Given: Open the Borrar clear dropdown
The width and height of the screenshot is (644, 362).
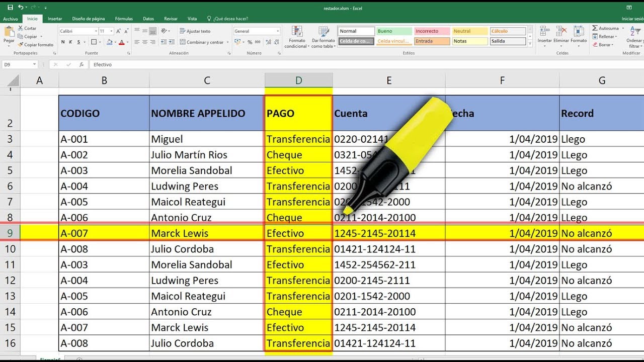Looking at the screenshot, I should [603, 44].
